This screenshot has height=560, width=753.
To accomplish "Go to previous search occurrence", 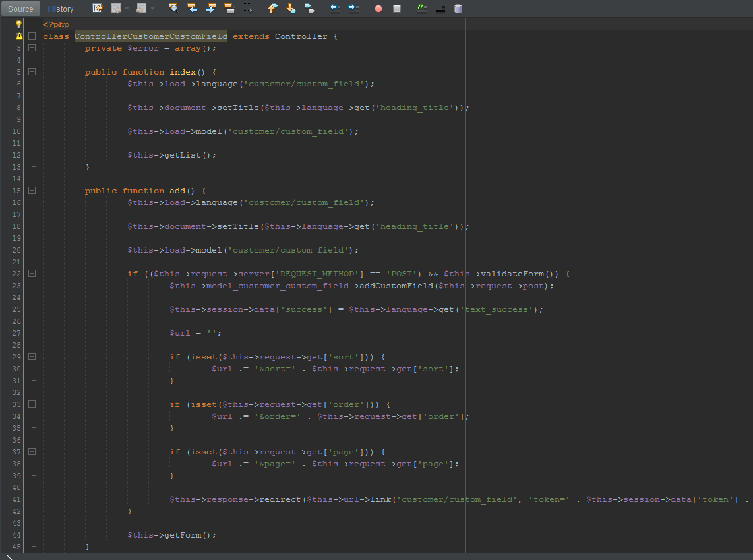I will [x=193, y=8].
